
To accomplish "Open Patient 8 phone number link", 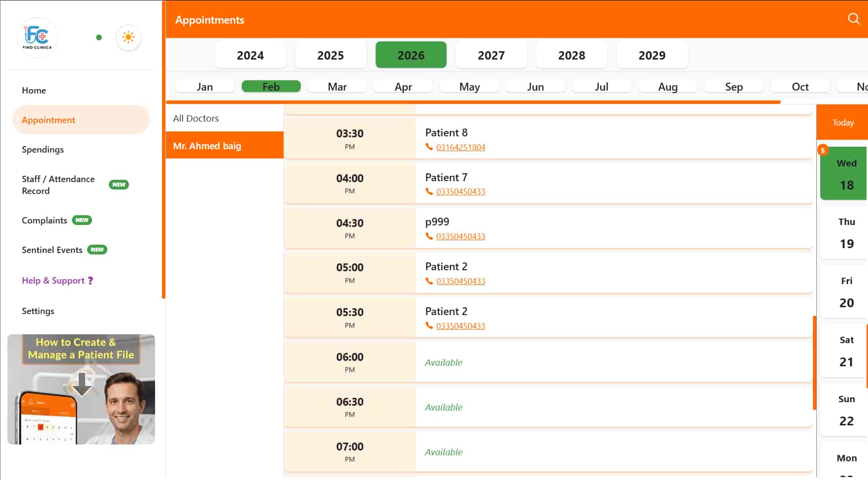I will point(460,147).
